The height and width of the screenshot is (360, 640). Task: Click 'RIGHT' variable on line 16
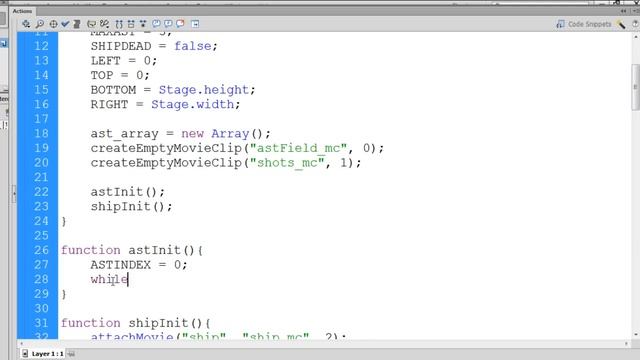109,104
